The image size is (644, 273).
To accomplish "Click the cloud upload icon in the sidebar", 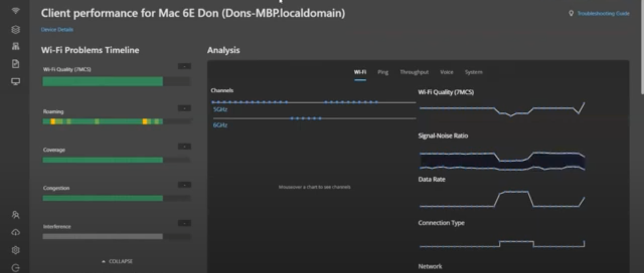I will click(x=15, y=232).
